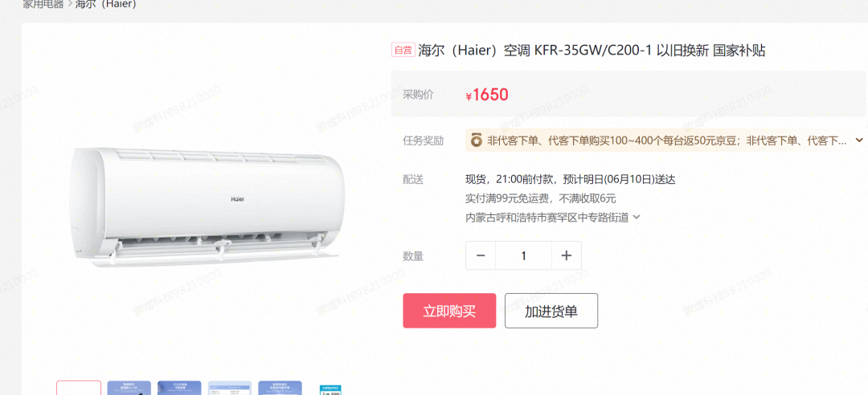The width and height of the screenshot is (868, 395).
Task: Click the 加进货单 add to order button
Action: [x=551, y=311]
